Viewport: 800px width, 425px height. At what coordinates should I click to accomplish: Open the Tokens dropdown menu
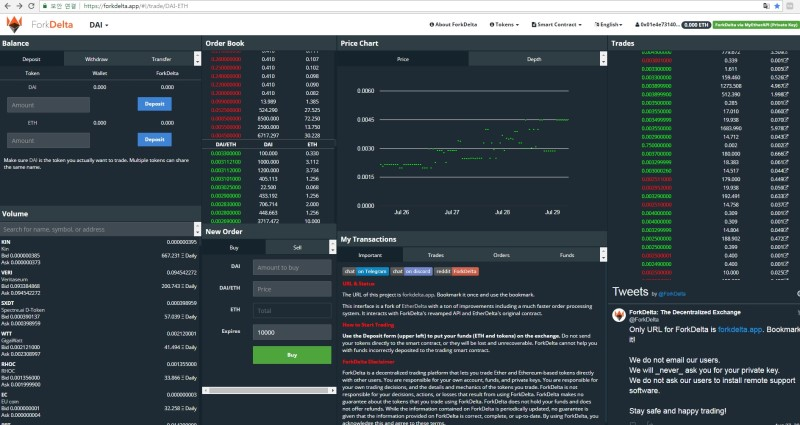504,24
